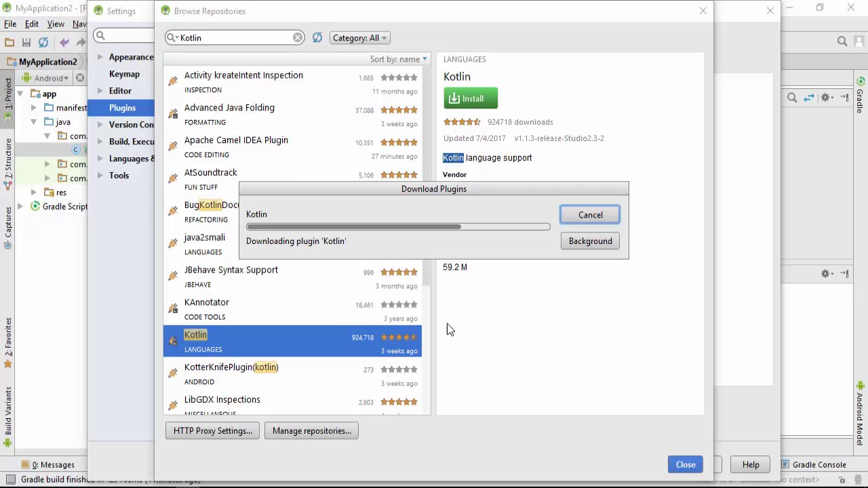This screenshot has width=868, height=488.
Task: Clear the Kotlin search text
Action: [x=298, y=38]
